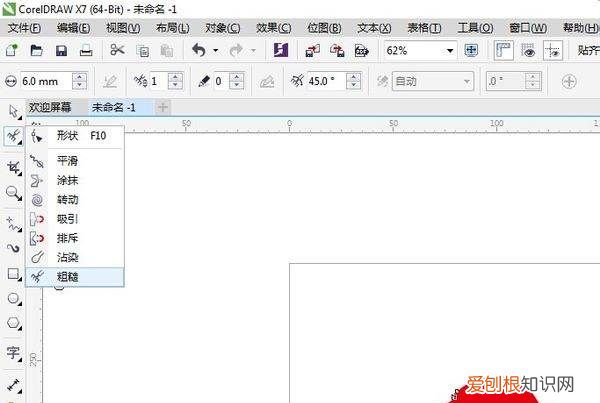Click the Import icon
This screenshot has height=403, width=600.
pyautogui.click(x=313, y=51)
